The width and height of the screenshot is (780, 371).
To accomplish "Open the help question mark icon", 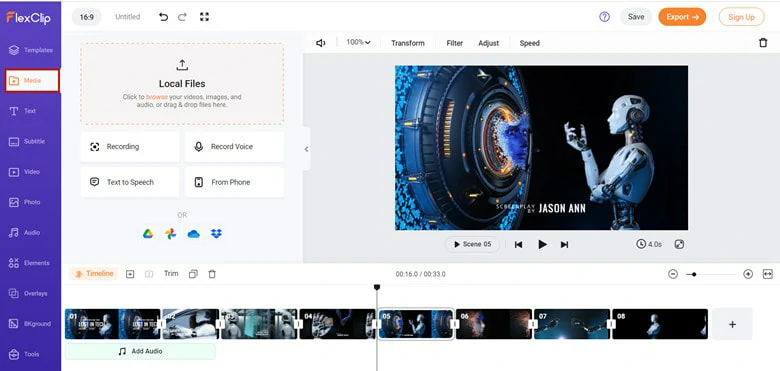I will point(604,17).
